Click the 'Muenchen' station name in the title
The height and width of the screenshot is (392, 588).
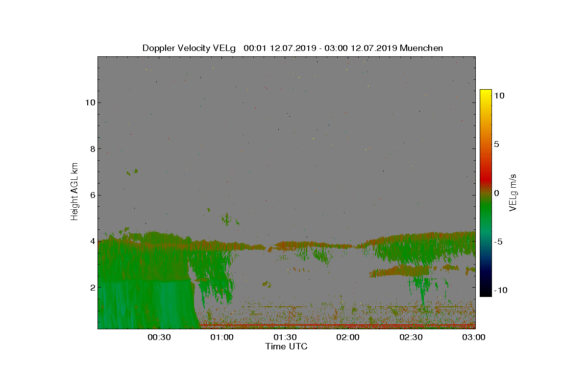click(x=421, y=48)
